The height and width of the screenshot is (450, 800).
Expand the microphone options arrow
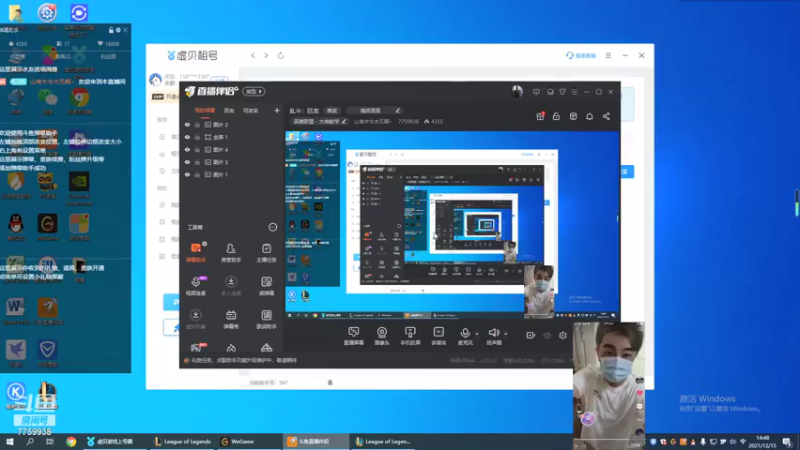(x=477, y=334)
